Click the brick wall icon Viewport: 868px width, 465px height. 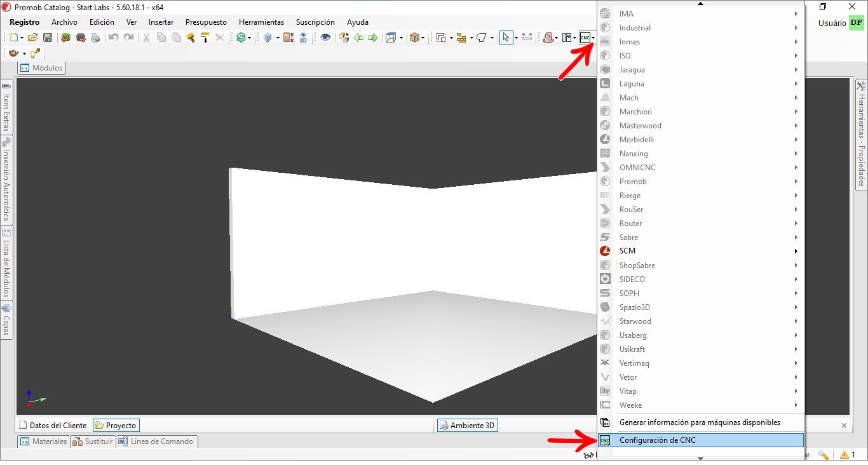pos(461,38)
